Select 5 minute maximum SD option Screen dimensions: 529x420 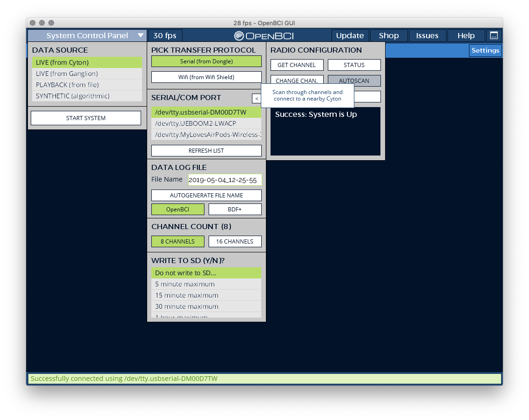pyautogui.click(x=206, y=284)
